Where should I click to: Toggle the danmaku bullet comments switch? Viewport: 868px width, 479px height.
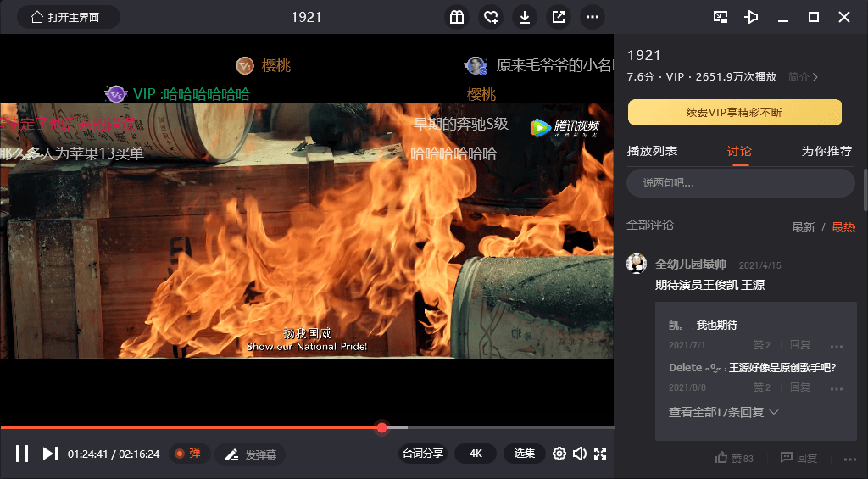[189, 454]
